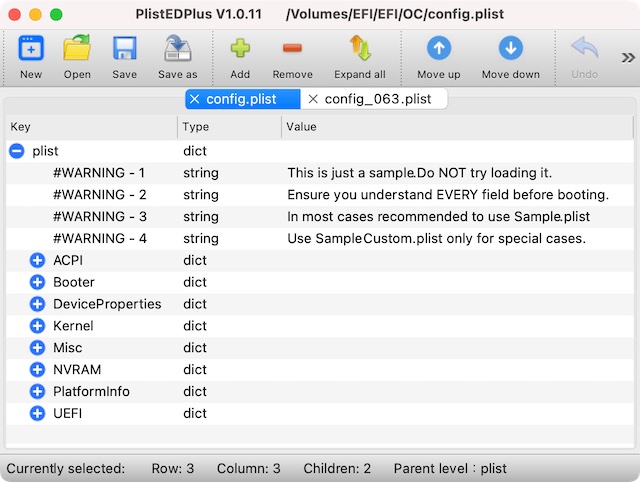Viewport: 640px width, 482px height.
Task: Expand the DeviceProperties dict
Action: coord(37,304)
